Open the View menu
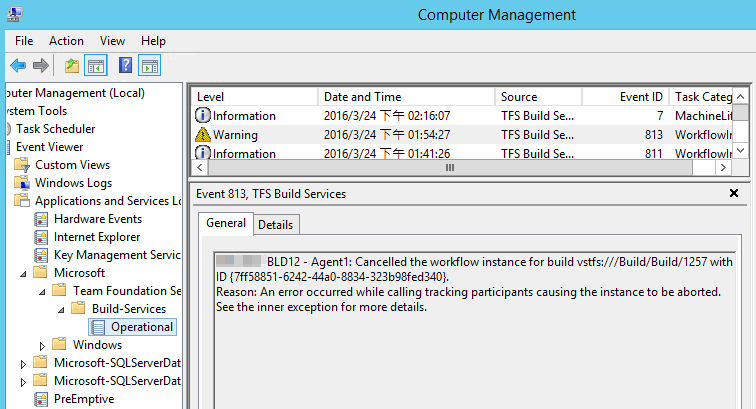The image size is (756, 409). [x=112, y=41]
